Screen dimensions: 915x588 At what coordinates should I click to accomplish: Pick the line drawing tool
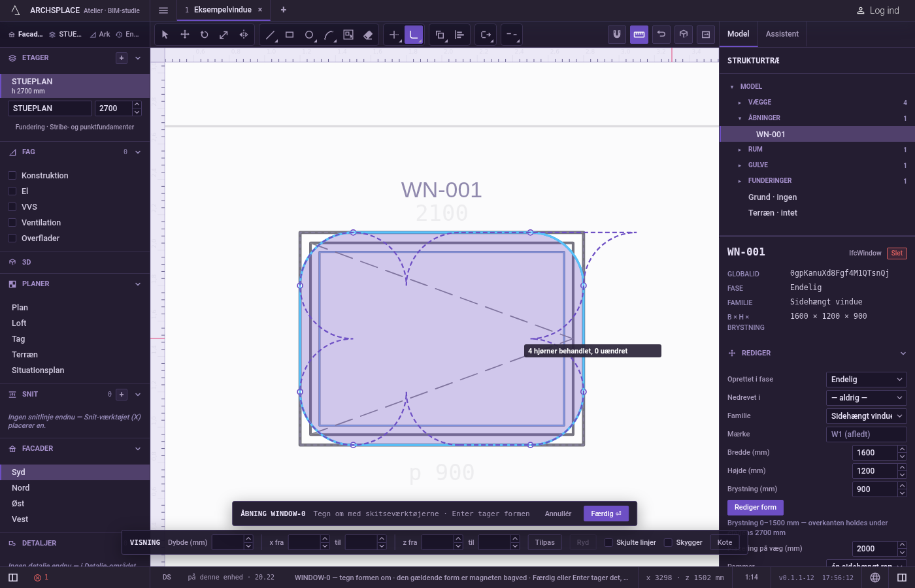[270, 35]
